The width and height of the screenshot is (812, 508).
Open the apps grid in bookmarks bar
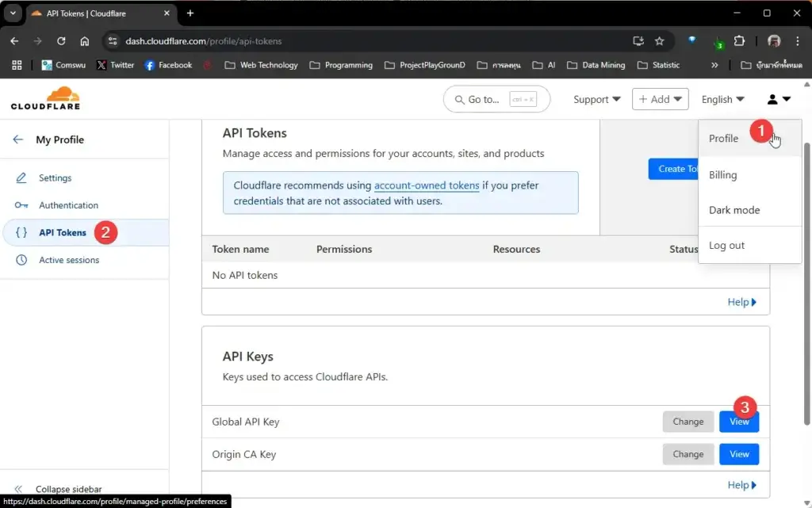[x=17, y=65]
